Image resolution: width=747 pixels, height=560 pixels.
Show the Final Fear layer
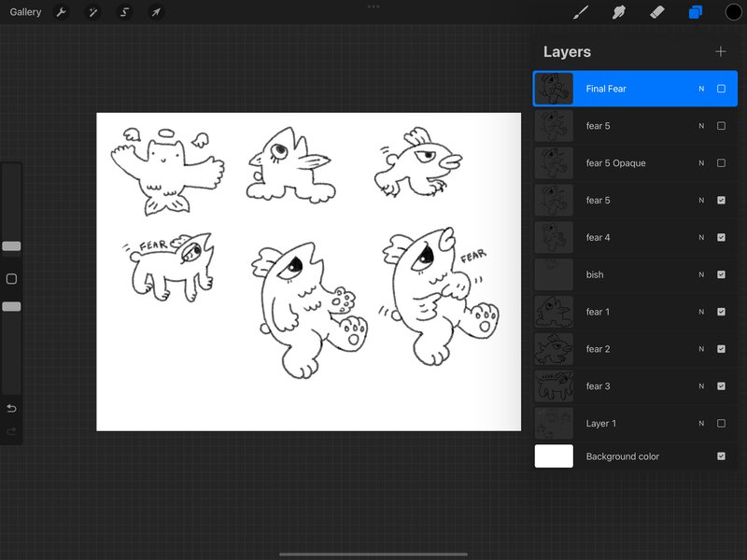pyautogui.click(x=721, y=89)
